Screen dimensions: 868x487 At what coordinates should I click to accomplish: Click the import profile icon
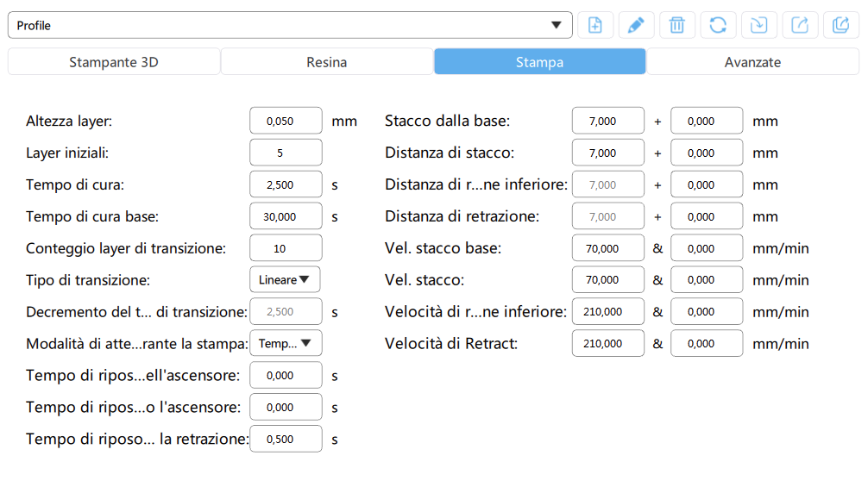(759, 25)
